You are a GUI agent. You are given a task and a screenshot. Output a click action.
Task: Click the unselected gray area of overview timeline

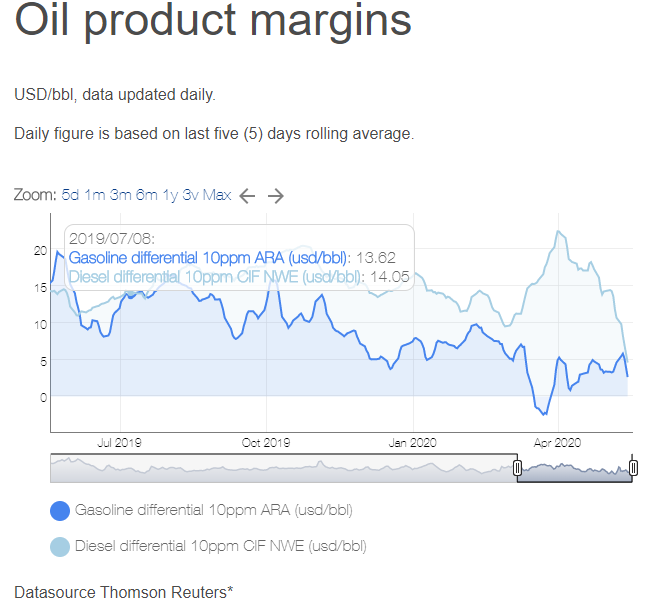[x=282, y=468]
